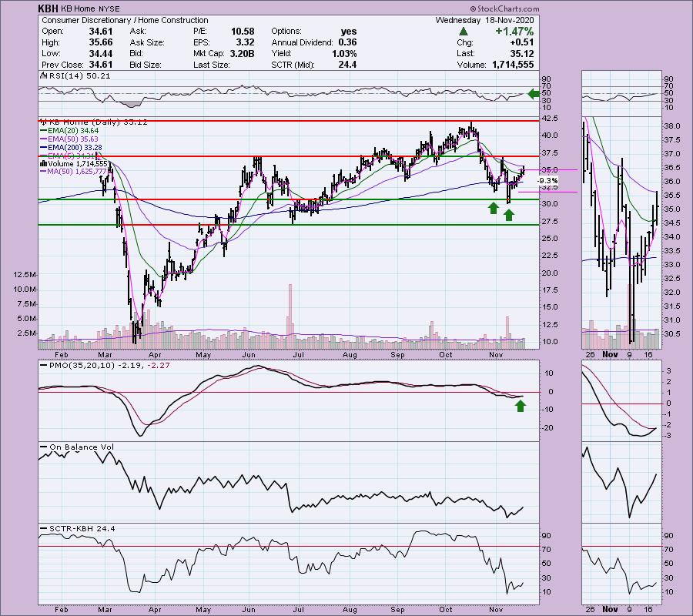Click the 7.5M volume axis label
693x616 pixels.
tap(26, 304)
